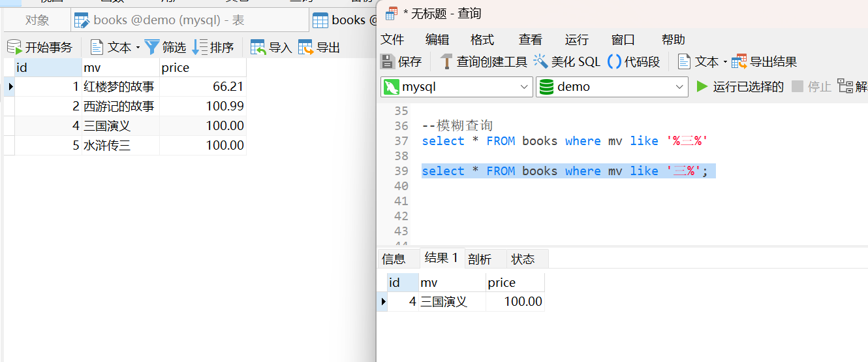Click the Begin Transaction (开始事务) icon
Screen dimensions: 868x362
[x=14, y=47]
